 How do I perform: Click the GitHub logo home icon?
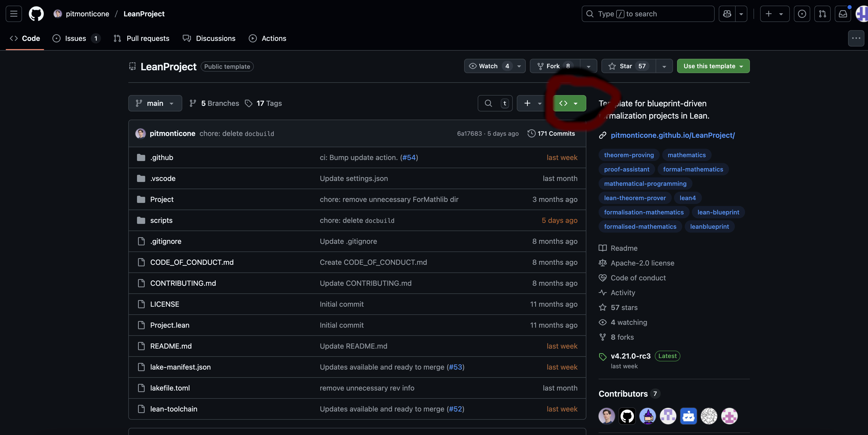tap(36, 14)
